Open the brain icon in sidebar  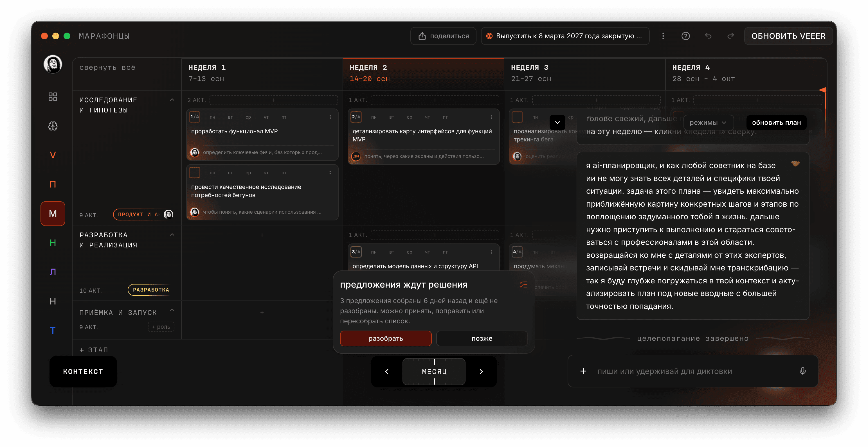point(53,126)
